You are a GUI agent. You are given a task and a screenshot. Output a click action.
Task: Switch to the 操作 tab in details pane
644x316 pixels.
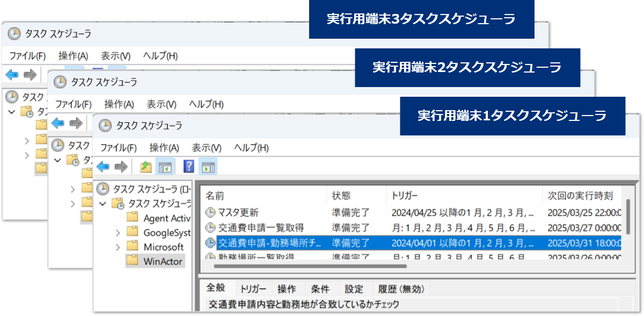pyautogui.click(x=287, y=289)
